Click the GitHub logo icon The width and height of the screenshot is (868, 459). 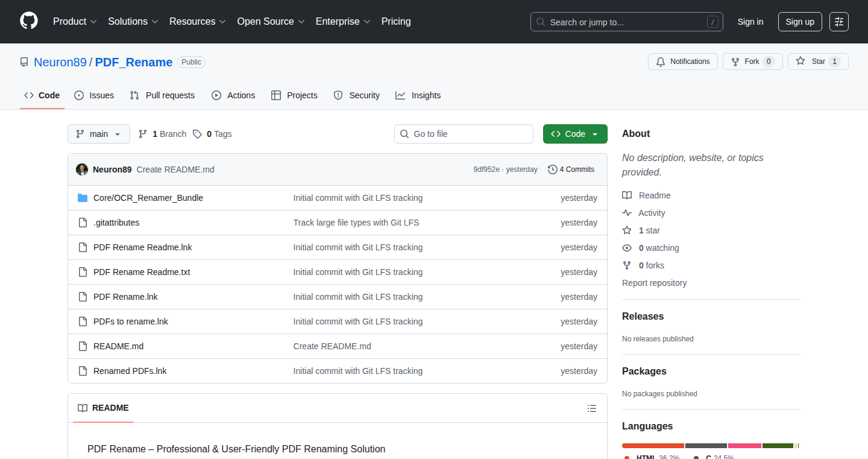29,21
